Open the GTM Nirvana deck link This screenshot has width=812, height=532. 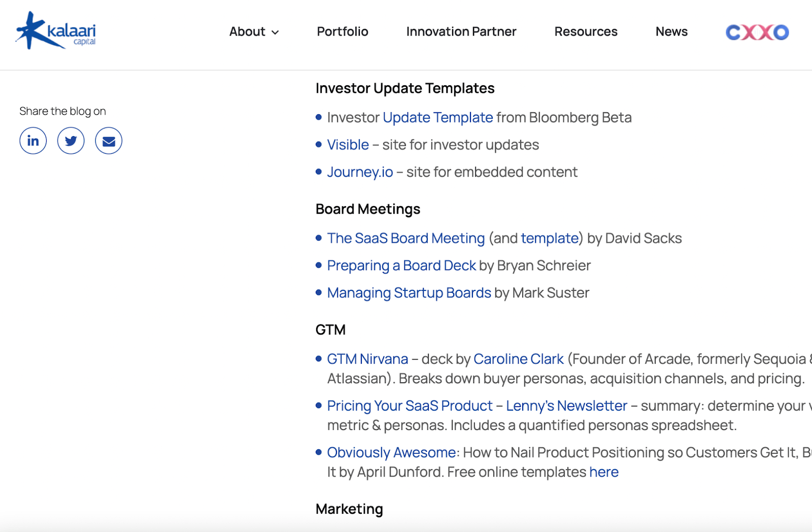tap(367, 359)
